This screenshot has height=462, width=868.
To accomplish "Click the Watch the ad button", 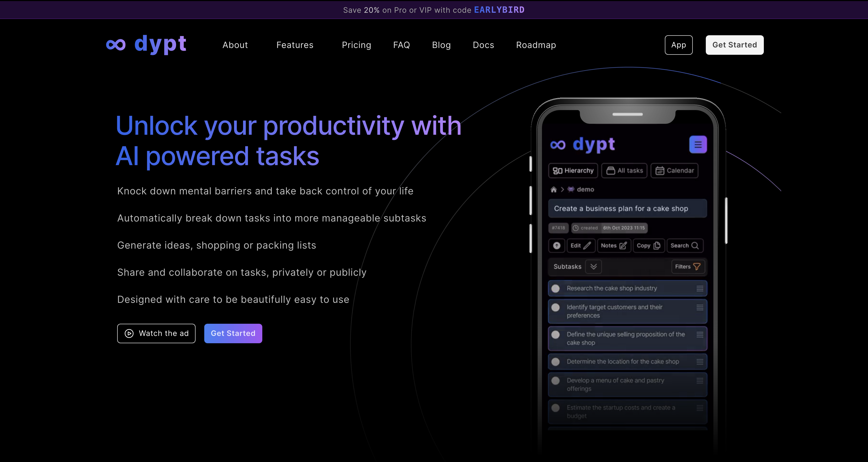I will pos(156,333).
